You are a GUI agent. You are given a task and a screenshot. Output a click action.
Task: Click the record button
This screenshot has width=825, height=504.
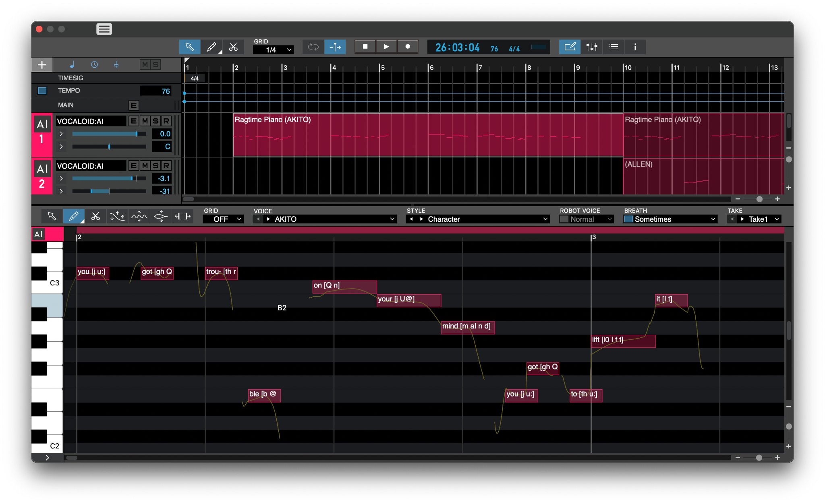click(408, 47)
